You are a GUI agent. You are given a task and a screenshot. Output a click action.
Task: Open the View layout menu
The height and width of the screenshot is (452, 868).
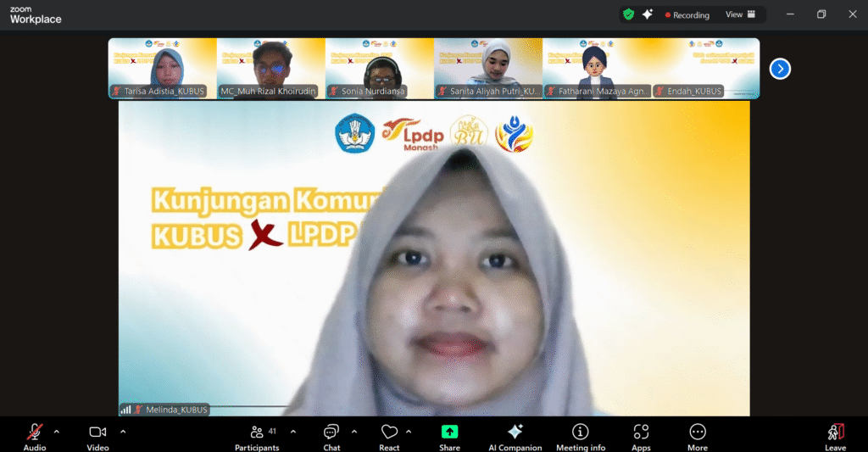pos(740,14)
